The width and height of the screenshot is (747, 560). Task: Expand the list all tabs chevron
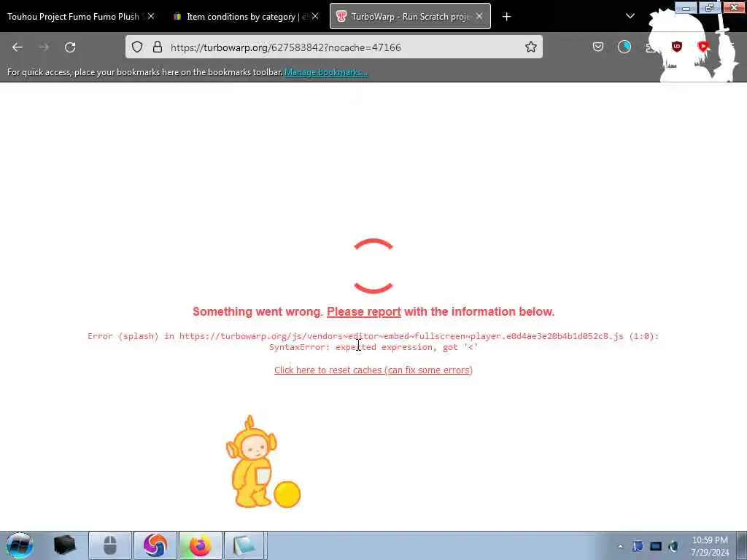click(x=630, y=16)
